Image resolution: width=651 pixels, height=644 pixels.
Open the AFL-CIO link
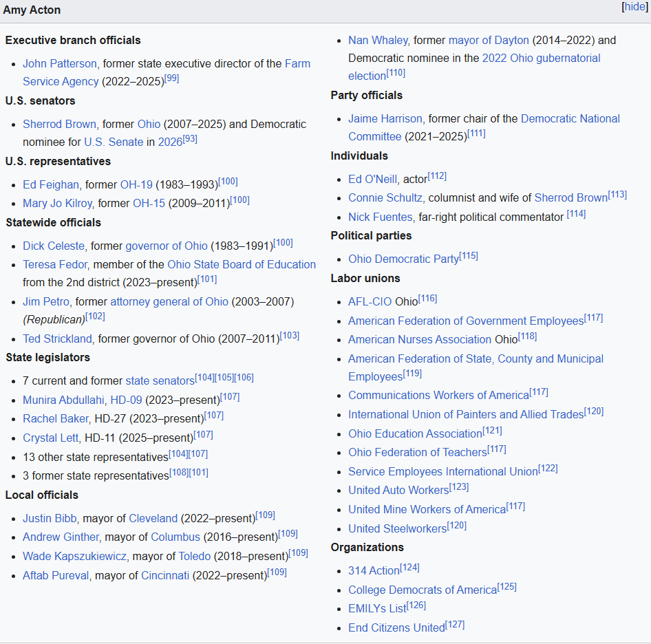click(370, 301)
